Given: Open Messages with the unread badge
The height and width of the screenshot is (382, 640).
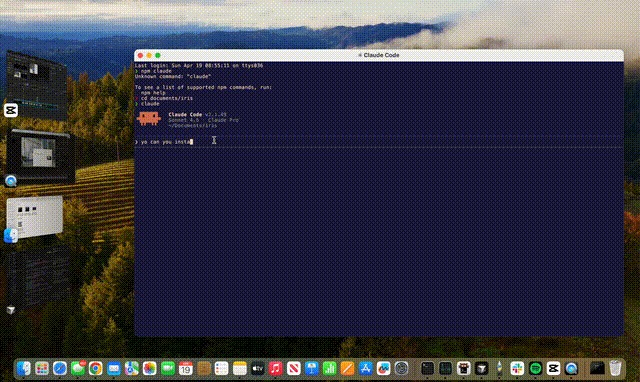Looking at the screenshot, I should pyautogui.click(x=78, y=369).
